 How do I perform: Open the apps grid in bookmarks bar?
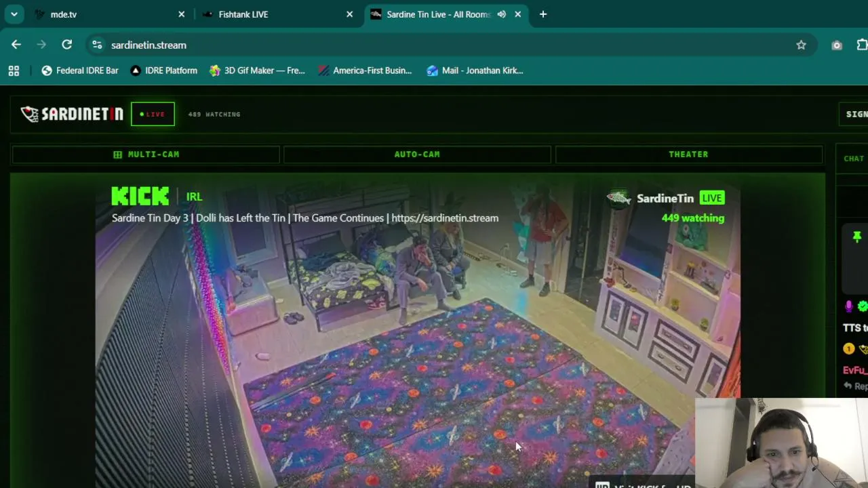pyautogui.click(x=14, y=70)
